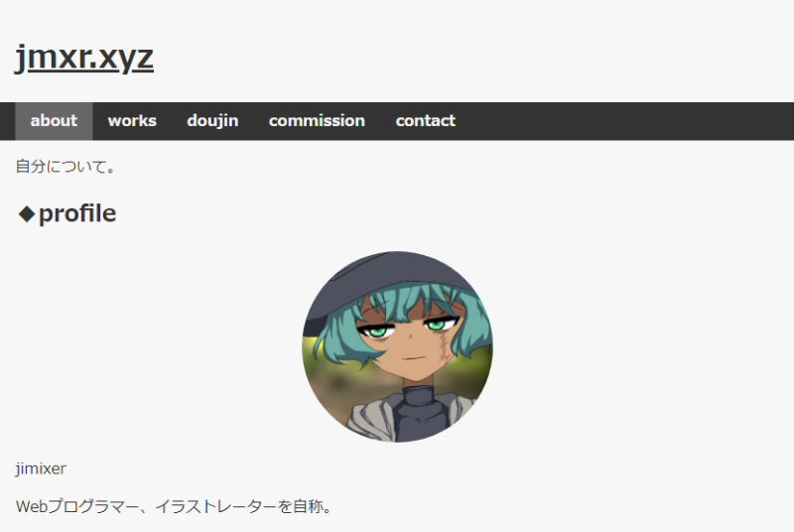Click the jimixer username text
The width and height of the screenshot is (794, 532).
(x=41, y=468)
